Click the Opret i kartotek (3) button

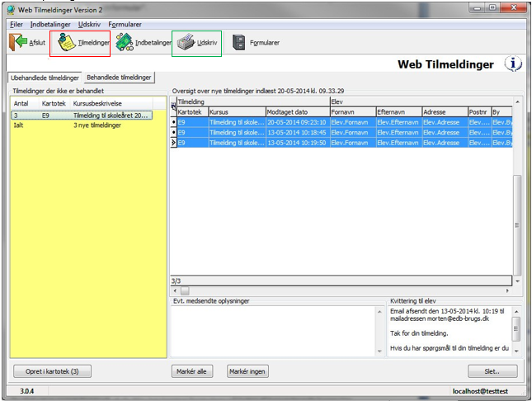tap(52, 371)
